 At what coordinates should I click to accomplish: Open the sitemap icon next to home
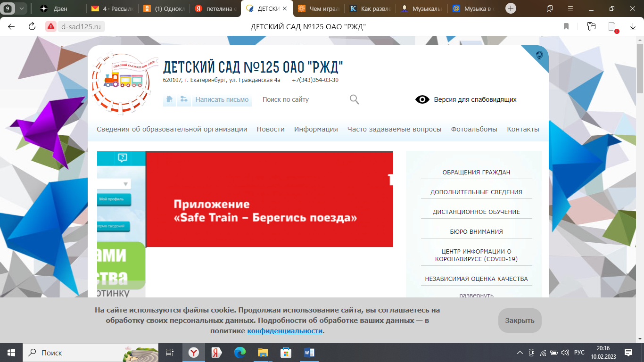pyautogui.click(x=184, y=99)
